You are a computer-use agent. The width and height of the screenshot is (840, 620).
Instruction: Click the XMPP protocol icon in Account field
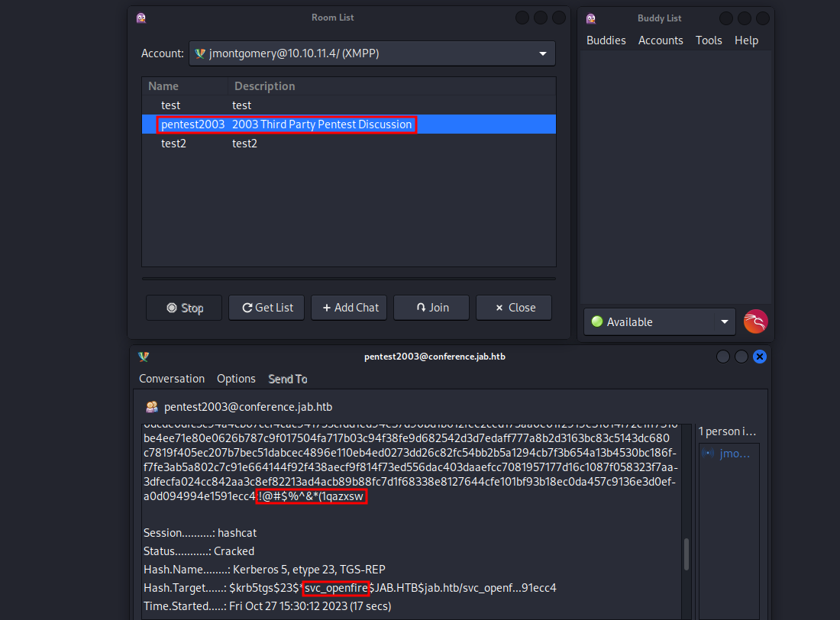coord(200,53)
